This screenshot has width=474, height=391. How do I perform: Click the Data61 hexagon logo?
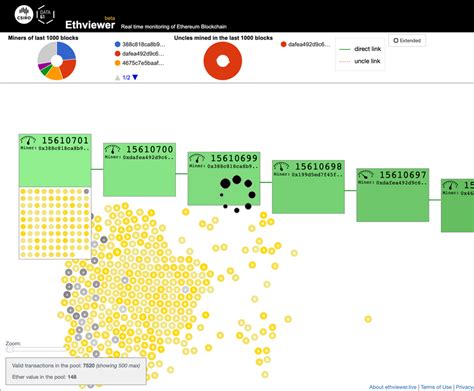tap(45, 14)
